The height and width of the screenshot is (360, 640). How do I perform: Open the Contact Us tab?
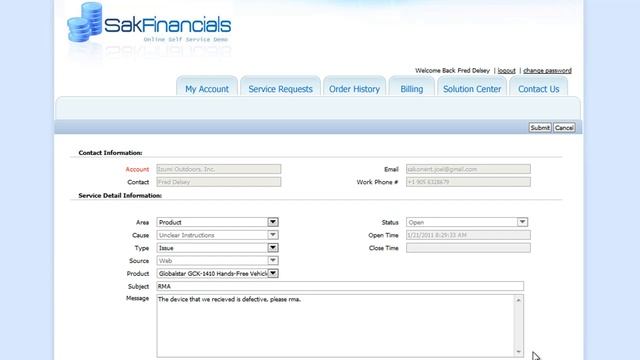point(538,87)
